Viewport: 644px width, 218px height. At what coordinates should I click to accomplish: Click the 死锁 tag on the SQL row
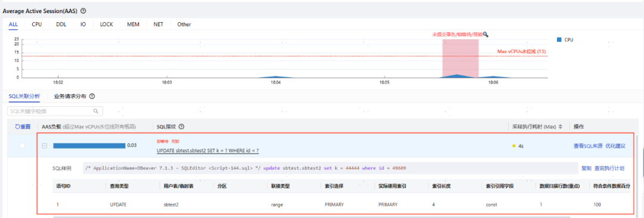(x=175, y=142)
